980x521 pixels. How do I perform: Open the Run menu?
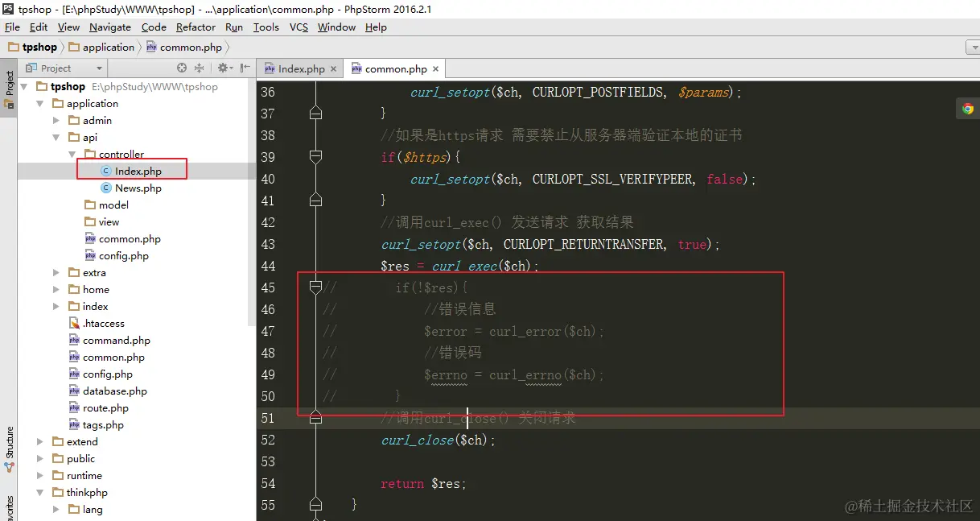coord(234,27)
